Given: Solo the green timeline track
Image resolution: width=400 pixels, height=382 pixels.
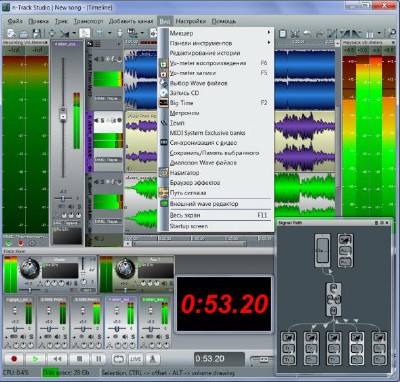Looking at the screenshot, I should coord(102,182).
